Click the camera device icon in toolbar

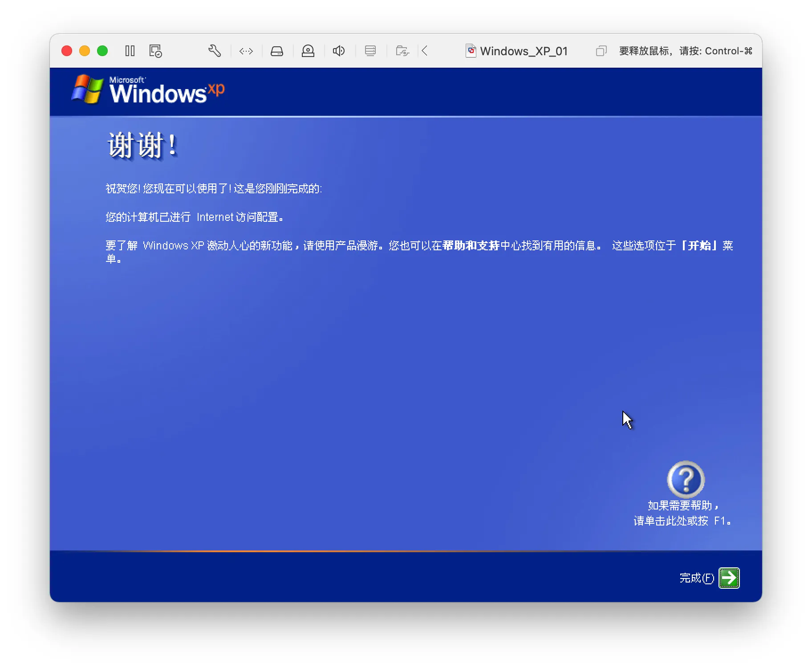[308, 51]
